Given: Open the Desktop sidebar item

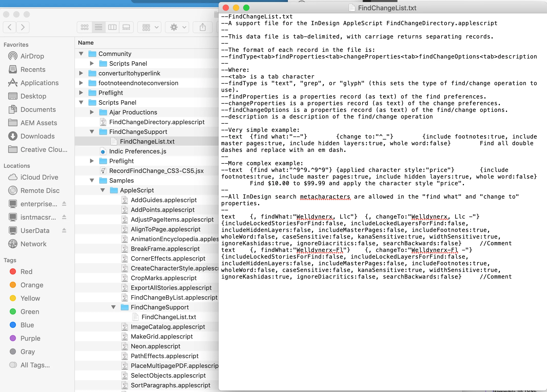Looking at the screenshot, I should click(x=27, y=96).
